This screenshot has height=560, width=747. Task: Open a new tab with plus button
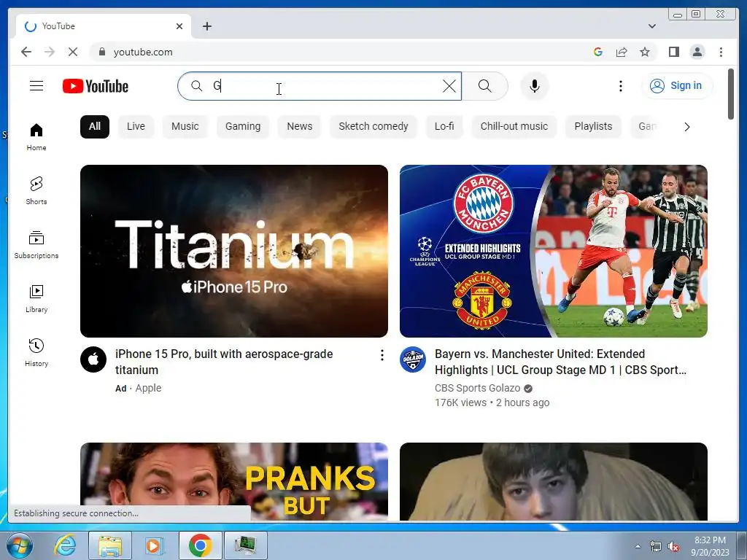206,26
